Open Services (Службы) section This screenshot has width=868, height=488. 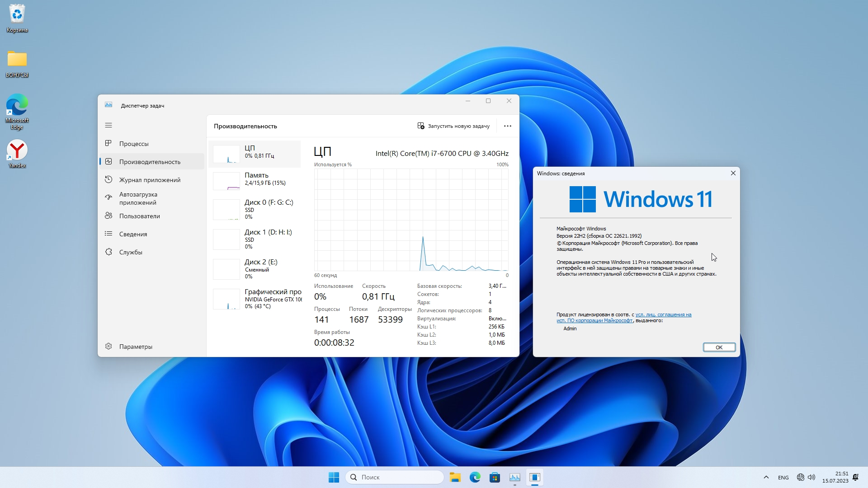click(131, 252)
